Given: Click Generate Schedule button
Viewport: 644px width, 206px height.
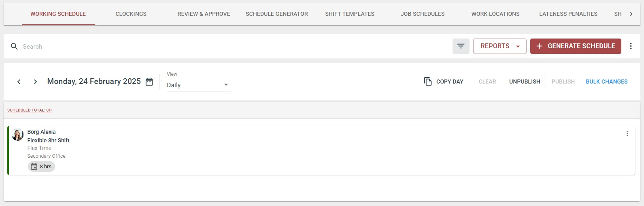Looking at the screenshot, I should click(576, 46).
